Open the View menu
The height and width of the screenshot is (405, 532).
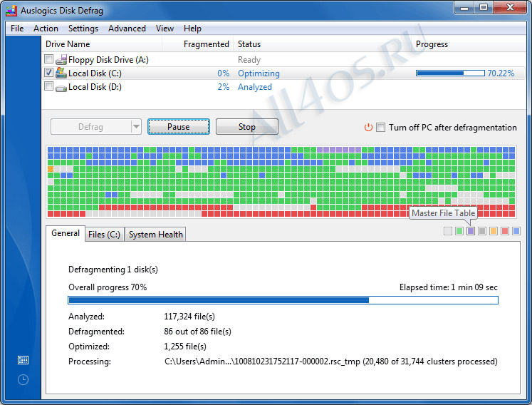pyautogui.click(x=165, y=29)
